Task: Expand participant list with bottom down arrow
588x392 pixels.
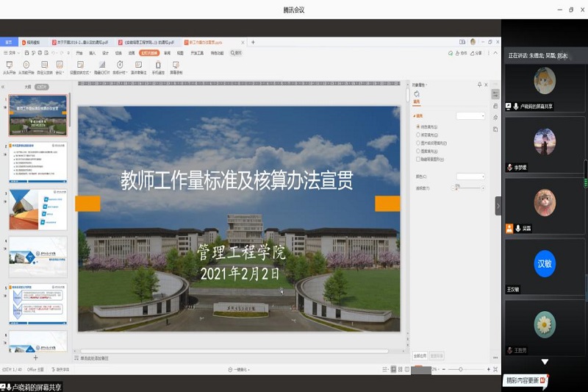Action: (x=545, y=362)
